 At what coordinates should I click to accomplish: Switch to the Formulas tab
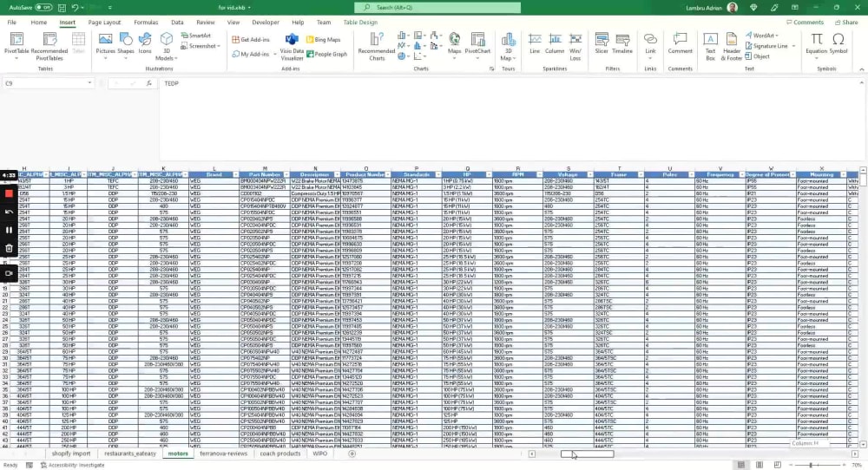point(146,23)
